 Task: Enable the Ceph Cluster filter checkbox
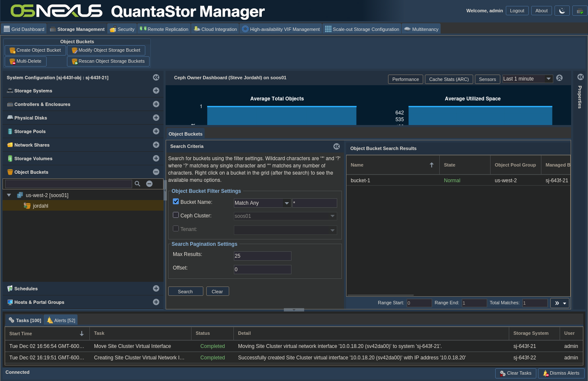tap(176, 215)
